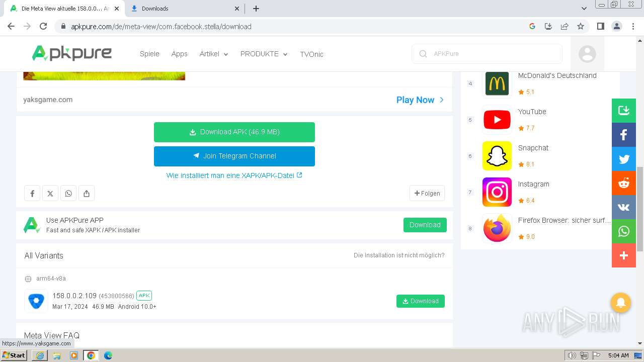
Task: Click the notification bell icon
Action: point(621,303)
